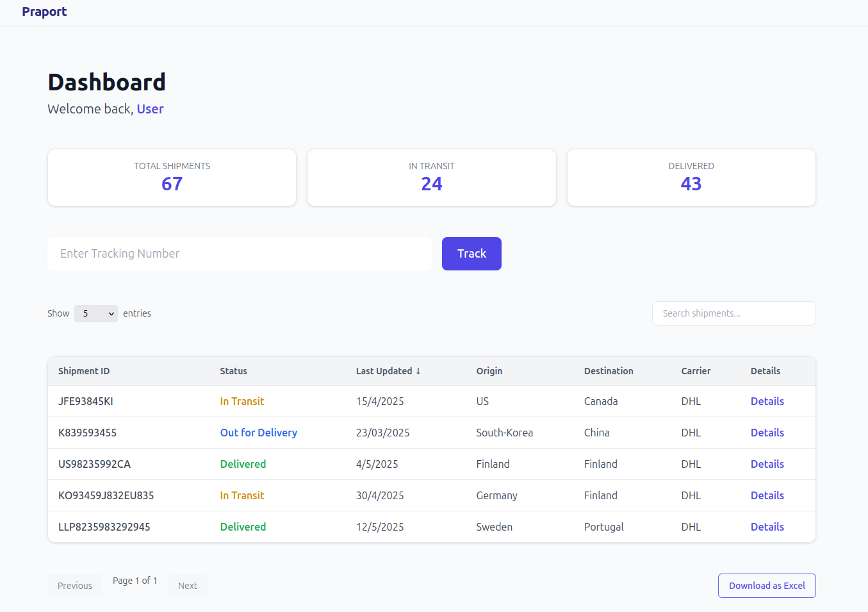Viewport: 868px width, 612px height.
Task: Click the Next page button
Action: [x=187, y=585]
